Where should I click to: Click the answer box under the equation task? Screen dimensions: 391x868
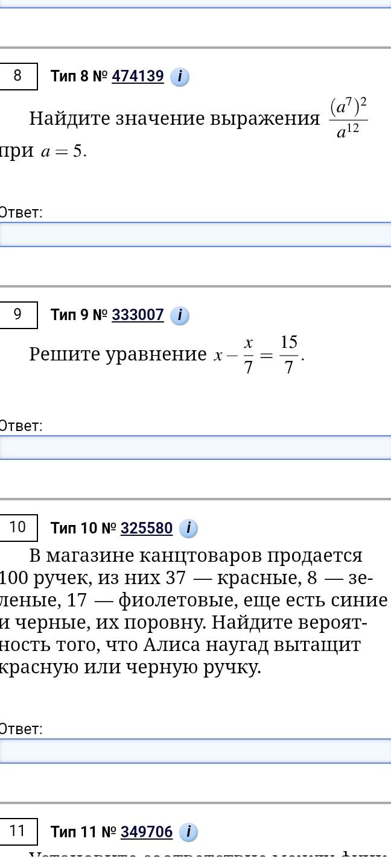(195, 448)
